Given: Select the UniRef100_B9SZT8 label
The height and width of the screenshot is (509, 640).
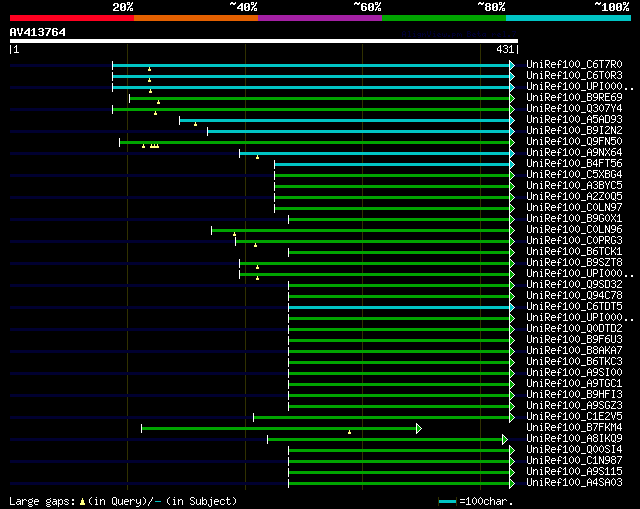Looking at the screenshot, I should click(x=574, y=263).
